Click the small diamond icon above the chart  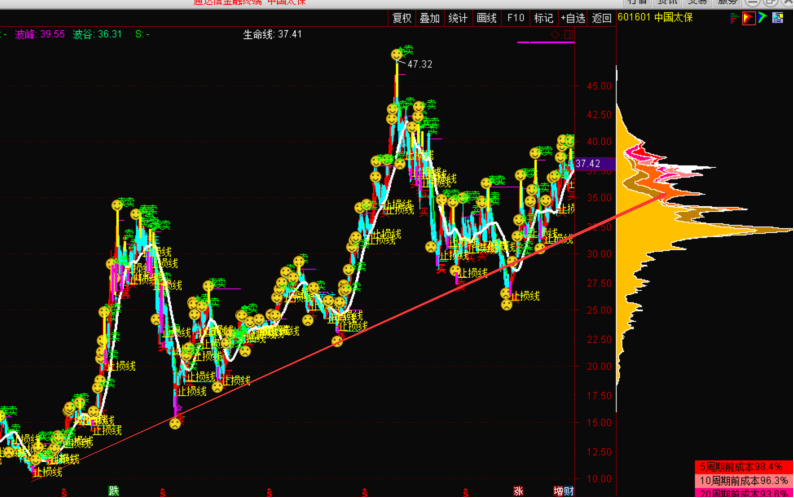[x=555, y=35]
